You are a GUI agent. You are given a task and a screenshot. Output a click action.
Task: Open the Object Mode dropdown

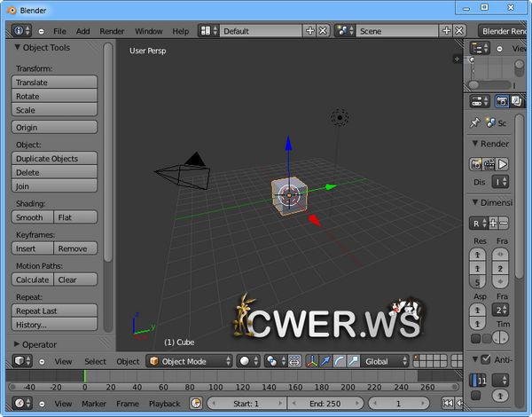tap(189, 361)
